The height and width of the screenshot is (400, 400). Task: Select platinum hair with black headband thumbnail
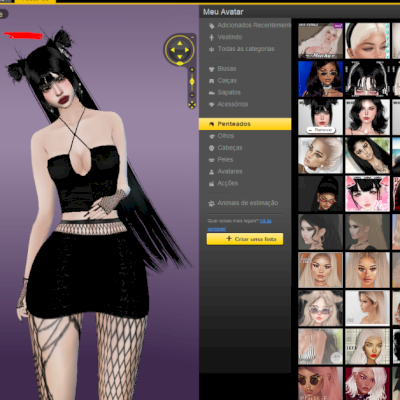[x=367, y=41]
